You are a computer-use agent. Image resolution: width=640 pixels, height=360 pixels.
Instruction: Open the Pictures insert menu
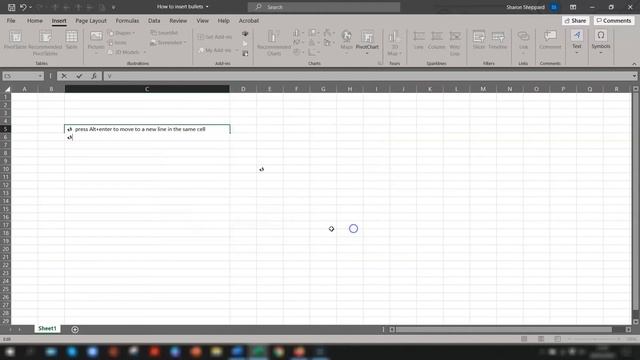pyautogui.click(x=96, y=42)
